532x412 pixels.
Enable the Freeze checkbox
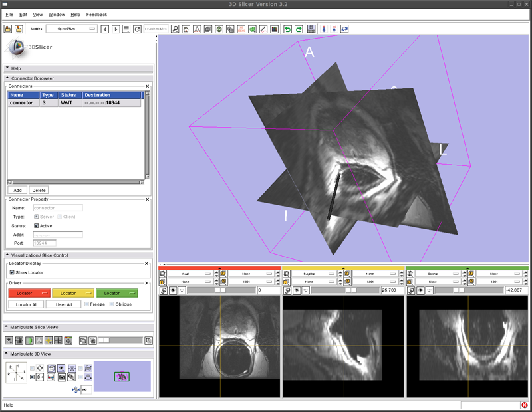(86, 304)
